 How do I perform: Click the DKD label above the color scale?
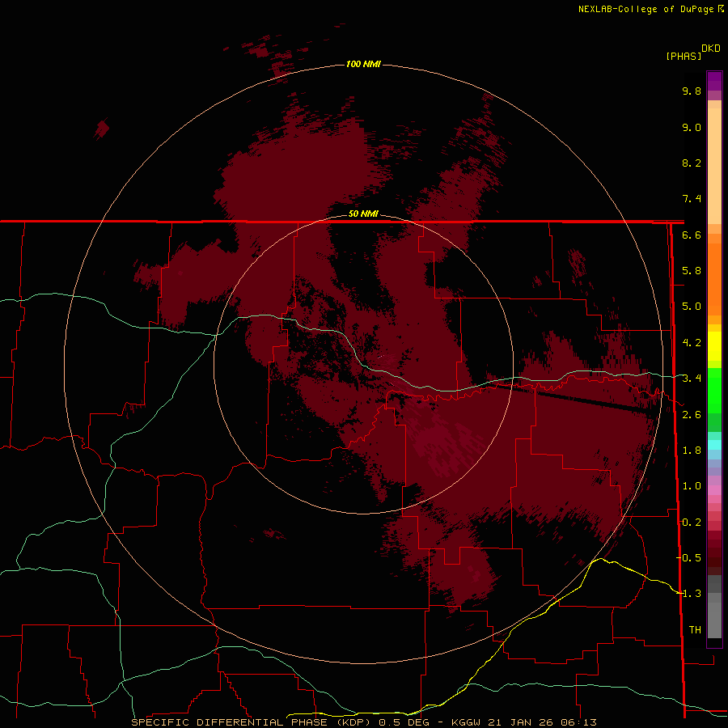711,49
